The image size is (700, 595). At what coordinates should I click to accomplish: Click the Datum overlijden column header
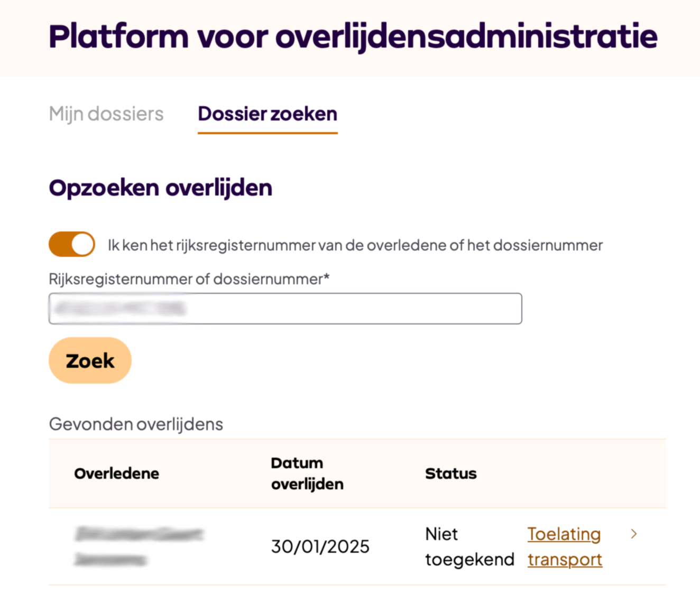click(x=307, y=473)
